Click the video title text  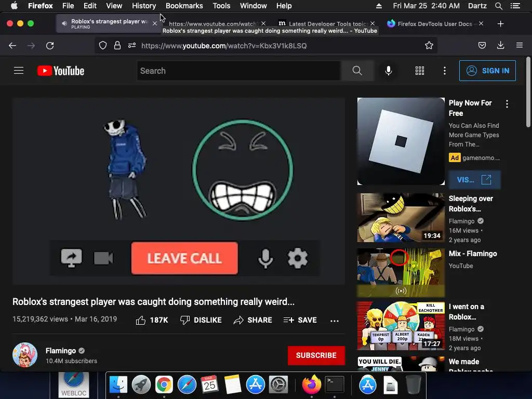[x=153, y=302]
